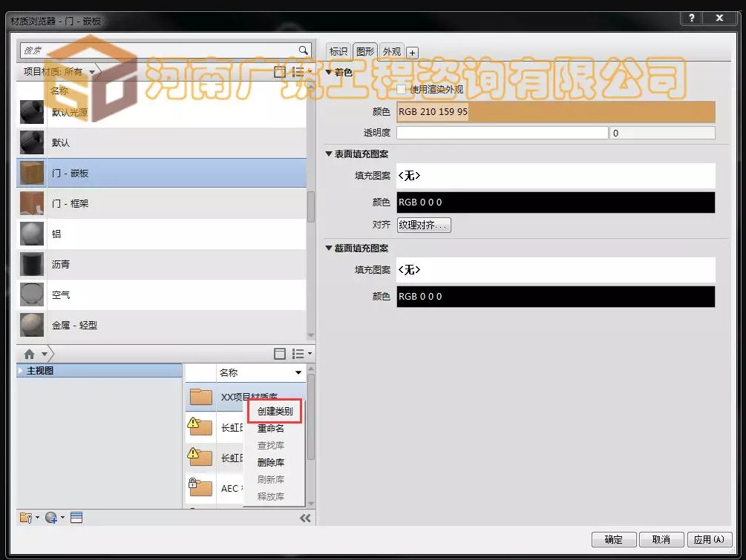Click the help question mark icon
The image size is (746, 560).
tap(692, 18)
